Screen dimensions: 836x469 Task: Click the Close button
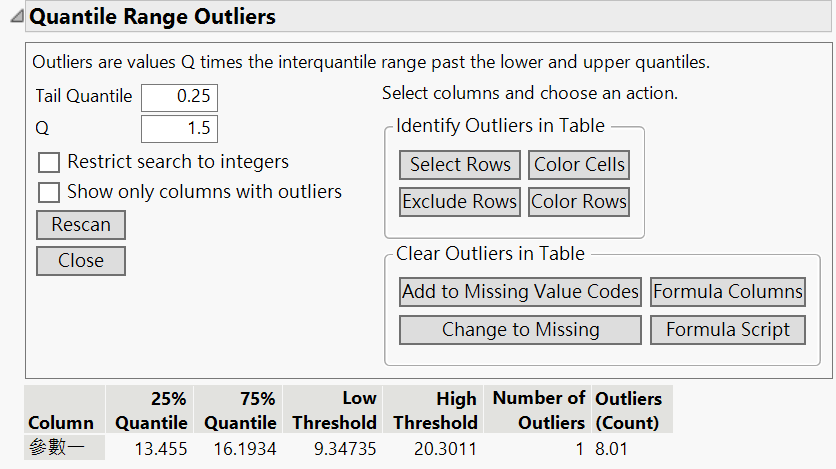click(81, 261)
